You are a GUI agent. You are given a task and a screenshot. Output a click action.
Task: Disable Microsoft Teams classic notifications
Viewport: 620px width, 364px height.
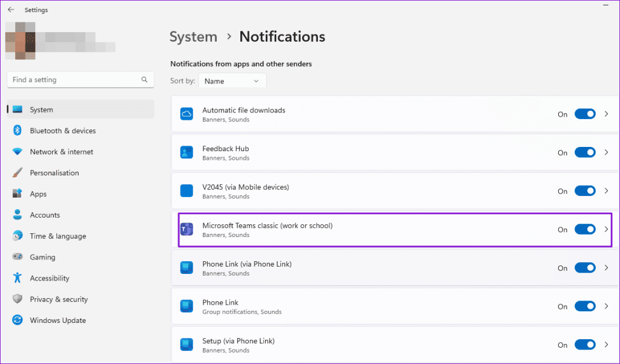[585, 229]
